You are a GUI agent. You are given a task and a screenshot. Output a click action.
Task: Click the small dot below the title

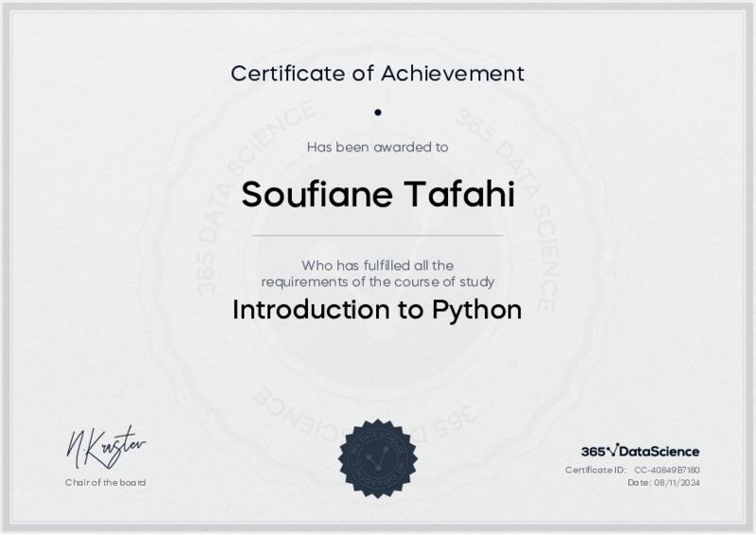coord(377,112)
